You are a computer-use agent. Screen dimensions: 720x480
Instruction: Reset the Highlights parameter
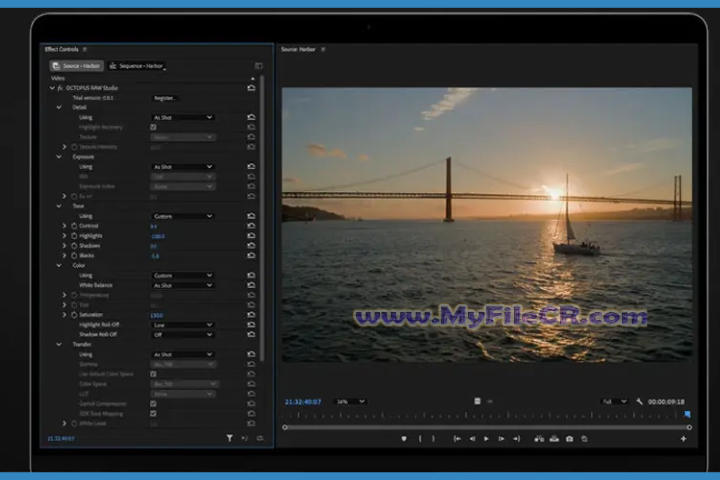pos(251,236)
